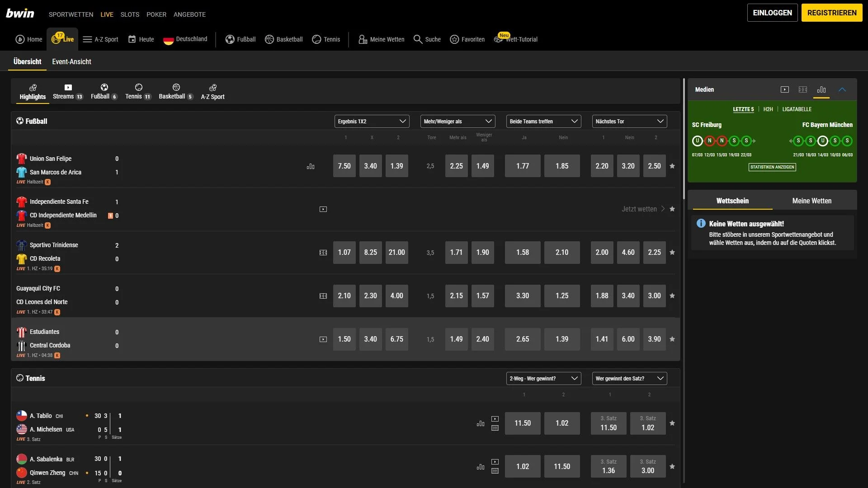Toggle favorite star on Sabalenka versus Zheng

tap(672, 466)
